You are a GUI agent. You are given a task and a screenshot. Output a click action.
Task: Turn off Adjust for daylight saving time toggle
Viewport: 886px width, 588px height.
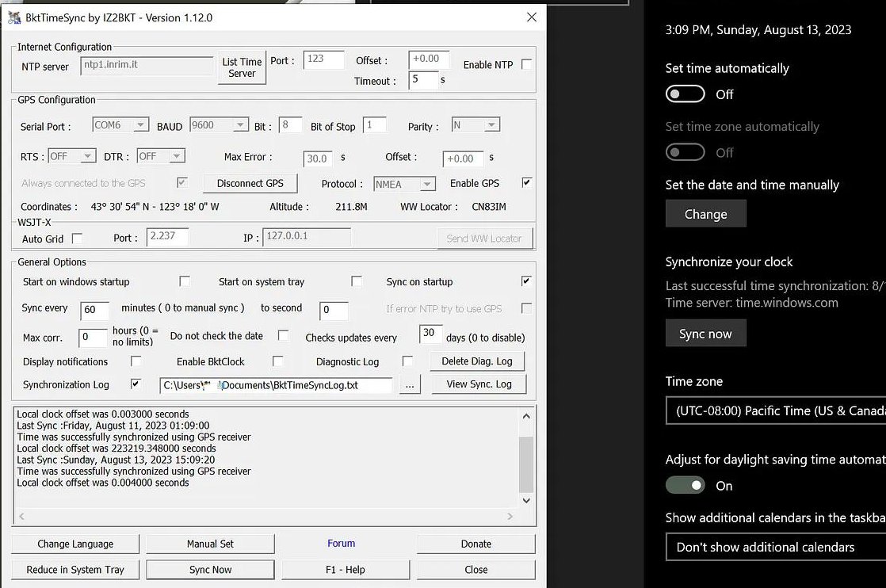[685, 485]
